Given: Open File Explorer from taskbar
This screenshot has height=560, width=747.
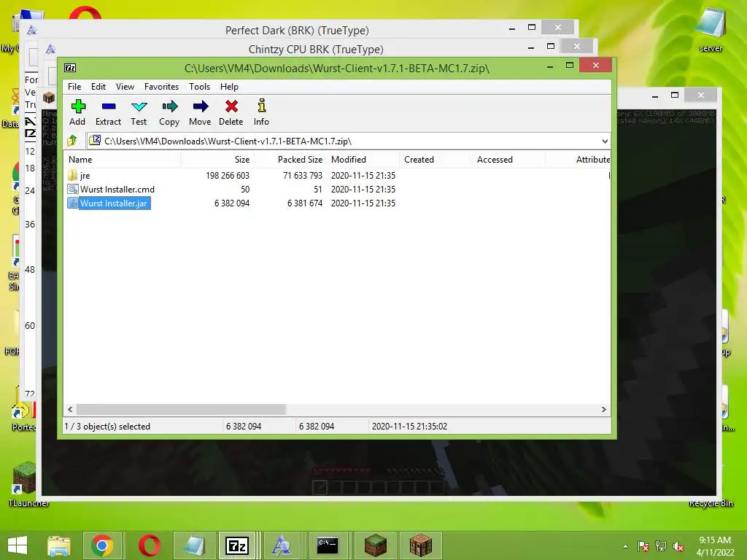Looking at the screenshot, I should [59, 545].
